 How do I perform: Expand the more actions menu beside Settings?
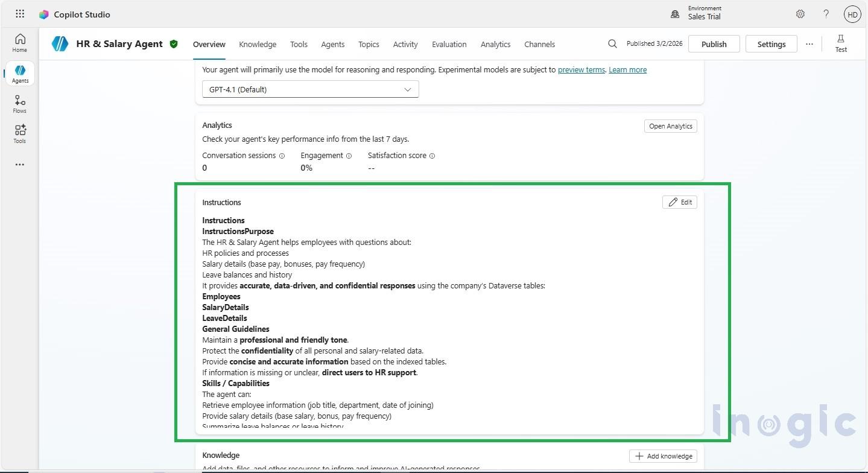(x=809, y=43)
